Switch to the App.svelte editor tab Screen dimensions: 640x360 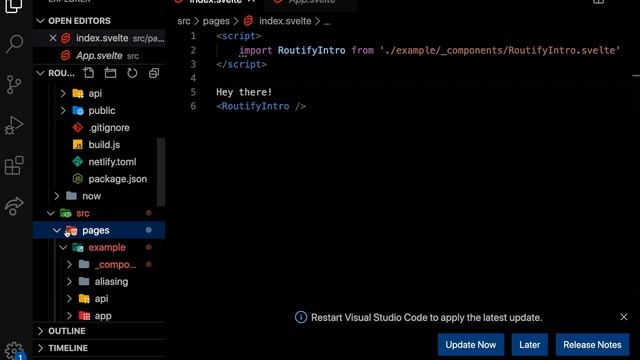[x=311, y=3]
